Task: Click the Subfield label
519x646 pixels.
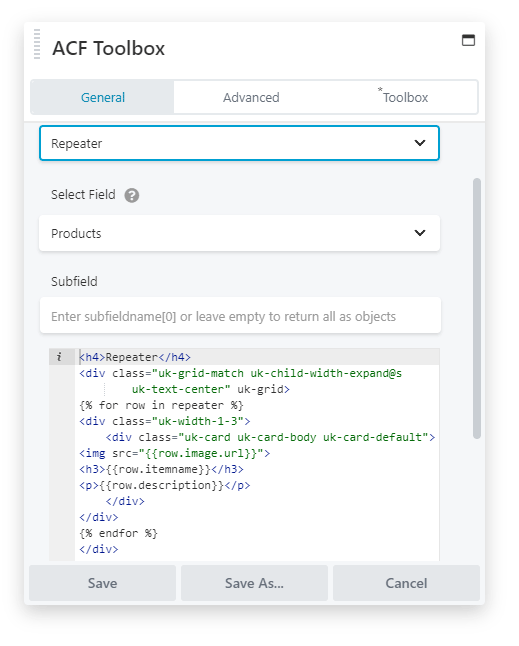Action: pyautogui.click(x=74, y=281)
